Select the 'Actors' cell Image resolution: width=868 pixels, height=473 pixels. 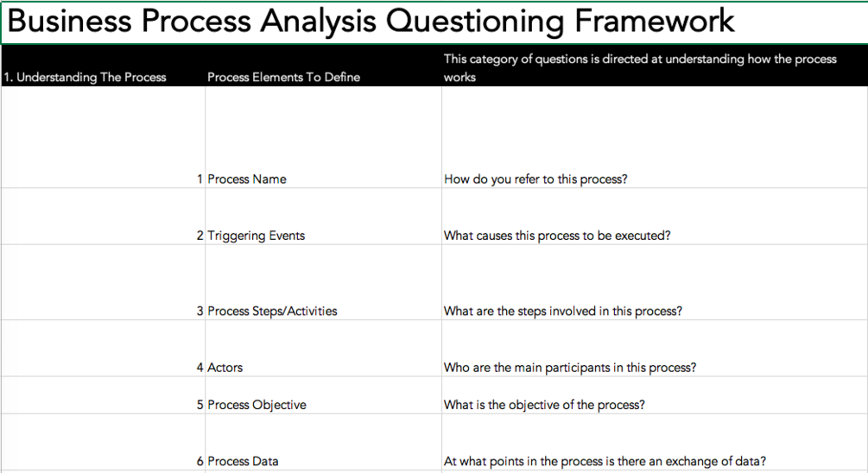225,367
